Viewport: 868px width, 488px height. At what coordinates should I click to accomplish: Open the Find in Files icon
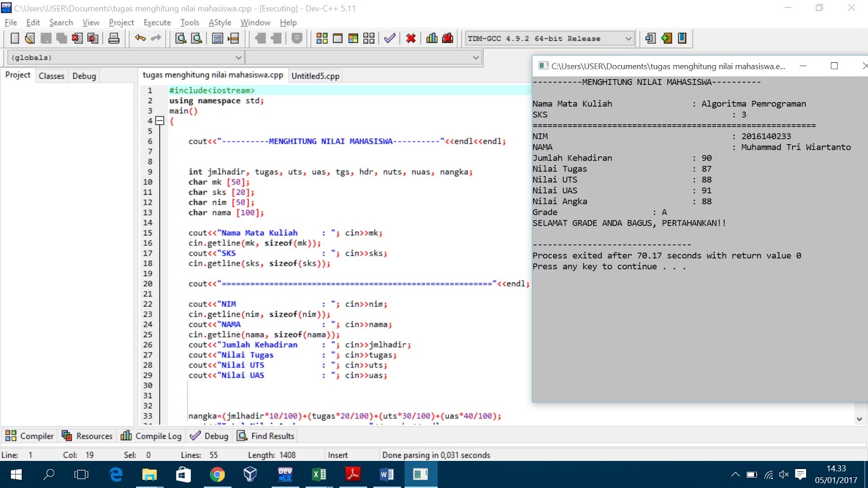(196, 38)
